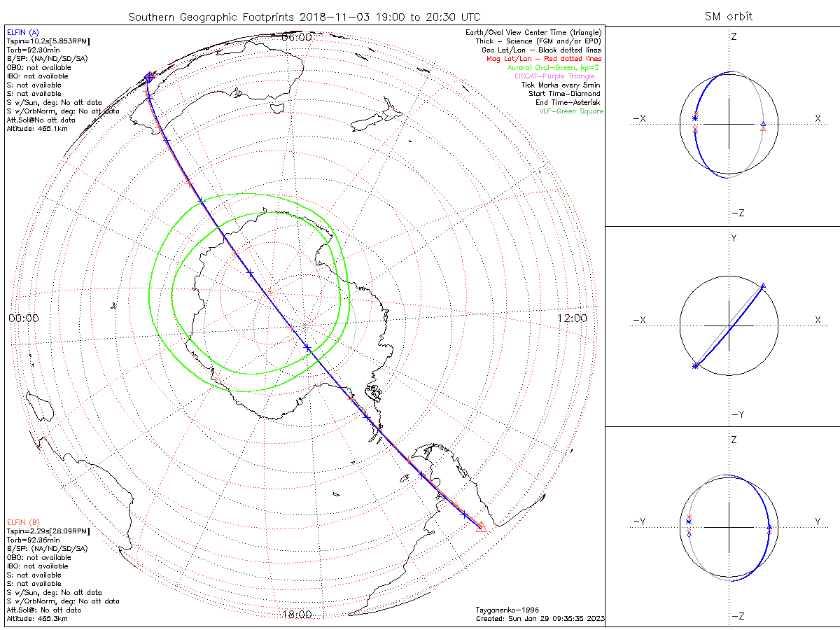Click the 'SM orbit' panel title
840x630 pixels.
729,16
